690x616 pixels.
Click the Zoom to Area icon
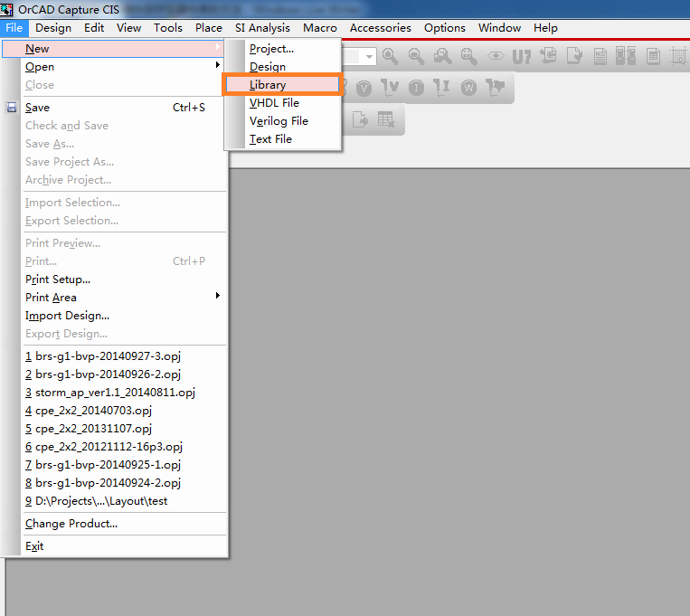pos(443,56)
